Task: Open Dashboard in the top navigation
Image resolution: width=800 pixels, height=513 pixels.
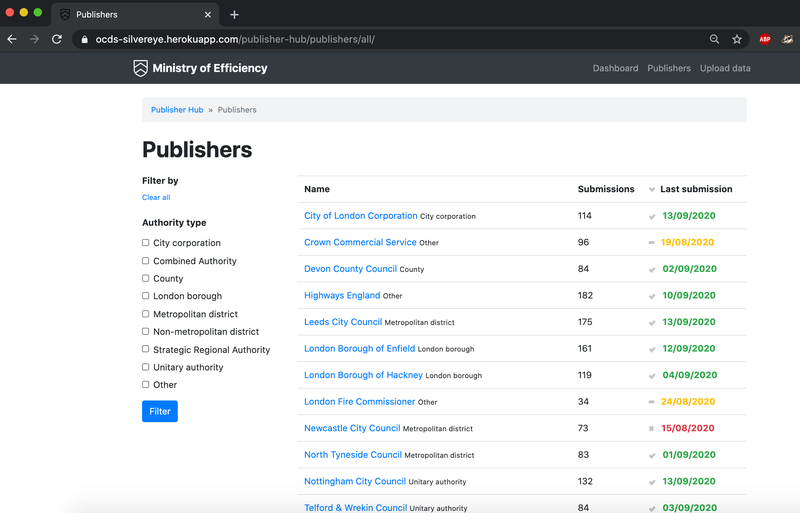Action: point(615,68)
